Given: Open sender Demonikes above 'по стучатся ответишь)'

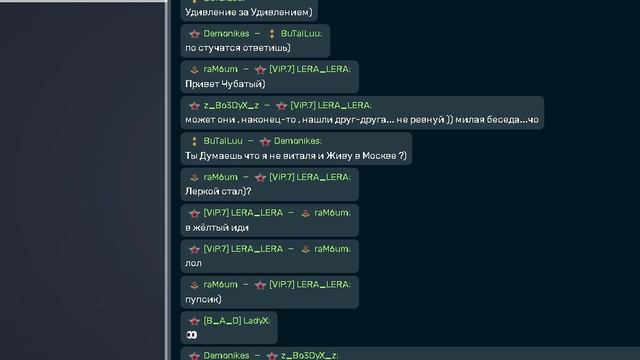Looking at the screenshot, I should tap(226, 33).
